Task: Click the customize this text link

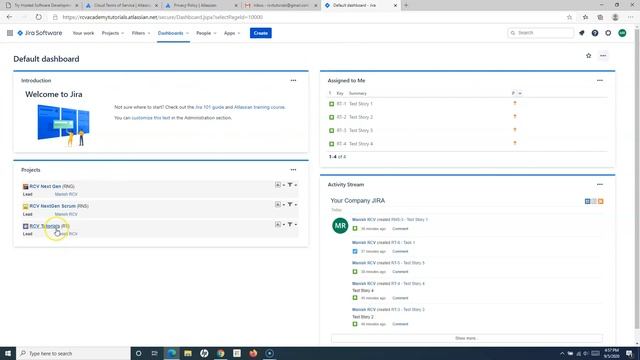Action: coord(151,118)
